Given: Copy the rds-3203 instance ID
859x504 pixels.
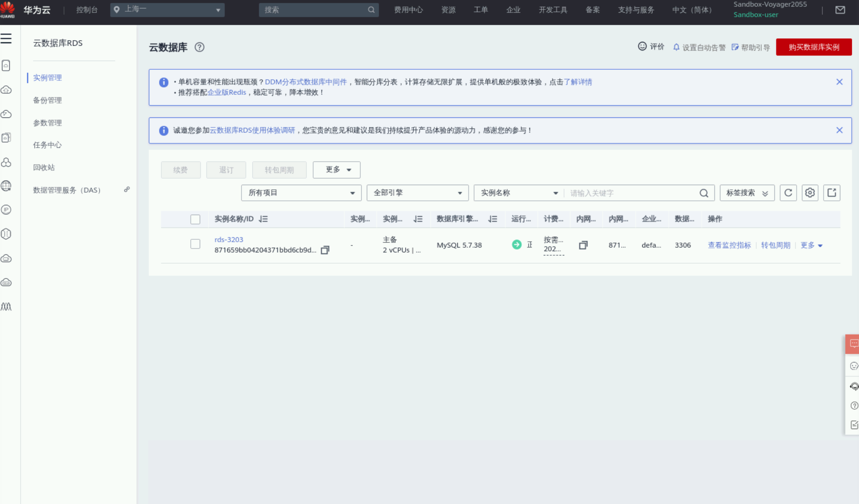Looking at the screenshot, I should (325, 250).
